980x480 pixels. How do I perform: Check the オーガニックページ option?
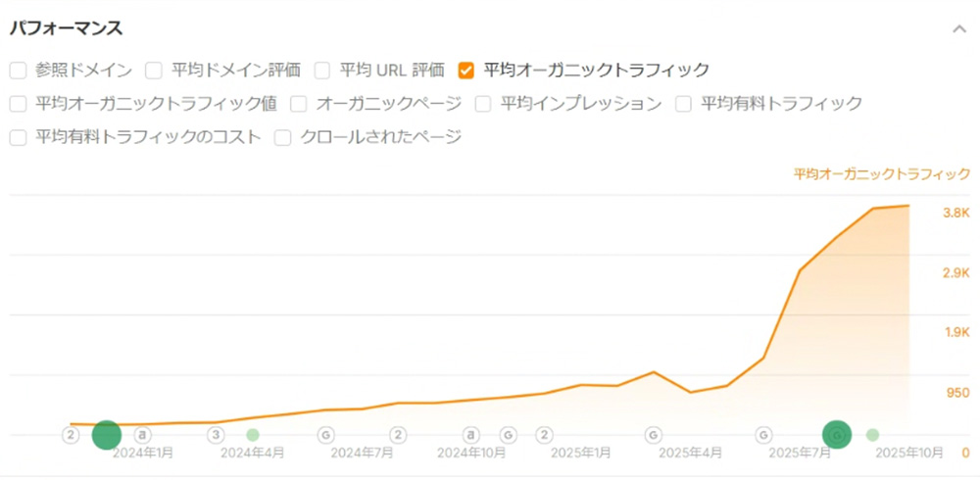(x=299, y=104)
